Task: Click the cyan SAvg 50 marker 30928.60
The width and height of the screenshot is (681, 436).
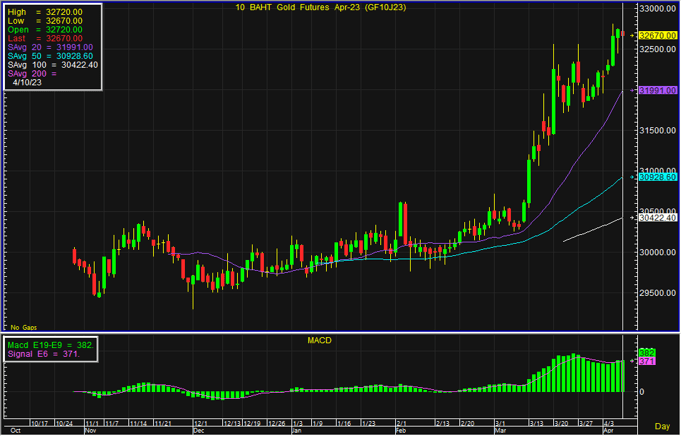Action: (x=651, y=177)
